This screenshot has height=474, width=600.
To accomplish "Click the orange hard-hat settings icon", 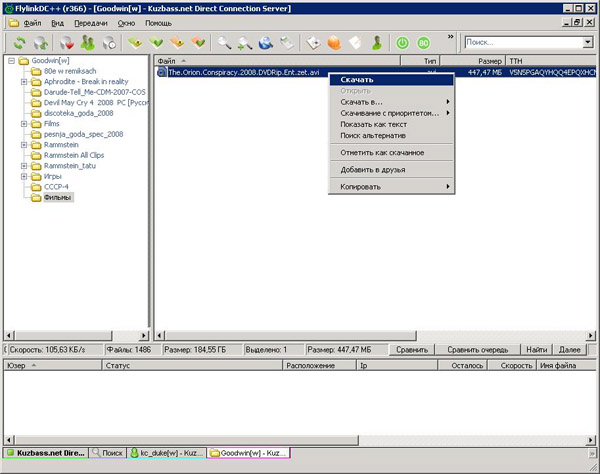I will [x=334, y=43].
